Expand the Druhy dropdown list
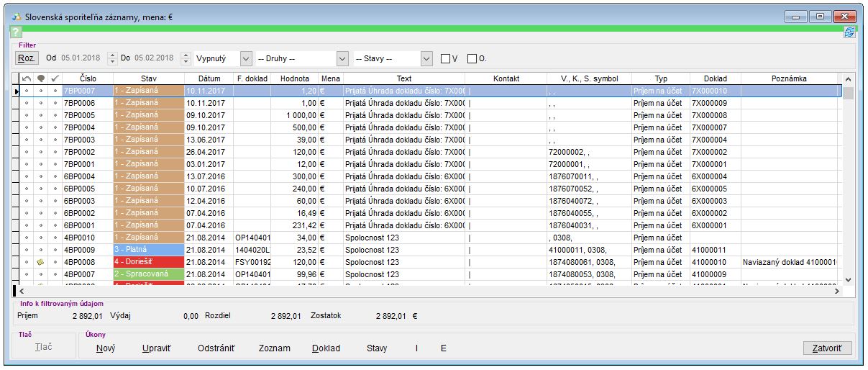 pos(342,58)
